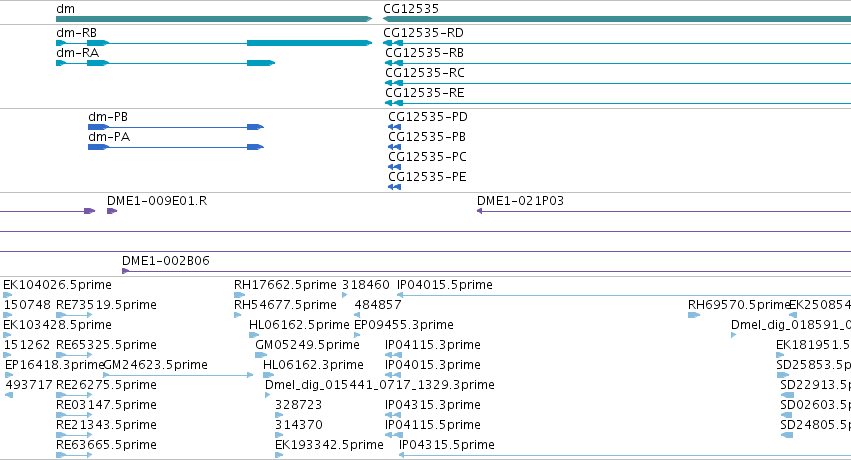Image resolution: width=851 pixels, height=460 pixels.
Task: Open the CG12535-RB transcript label
Action: 424,53
